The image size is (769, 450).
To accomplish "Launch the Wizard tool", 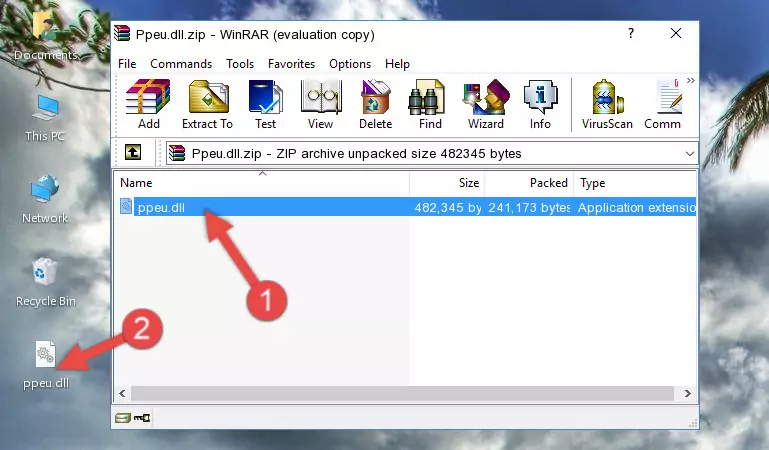I will pyautogui.click(x=486, y=104).
